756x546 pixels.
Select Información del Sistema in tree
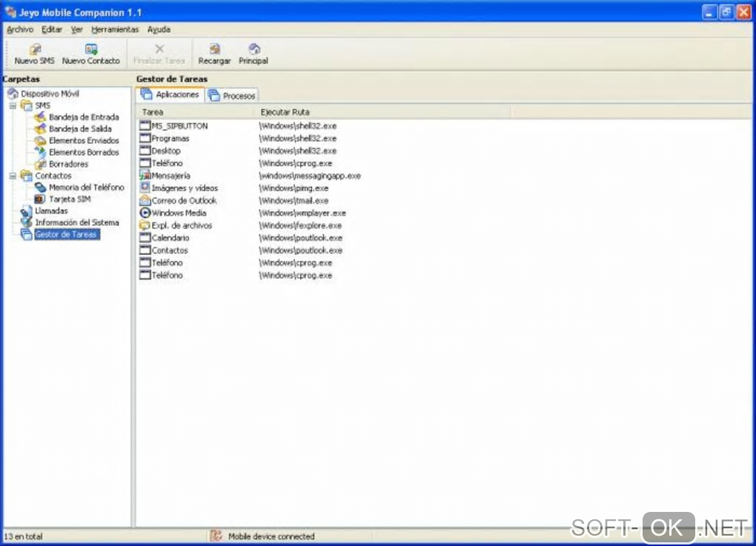[x=77, y=223]
